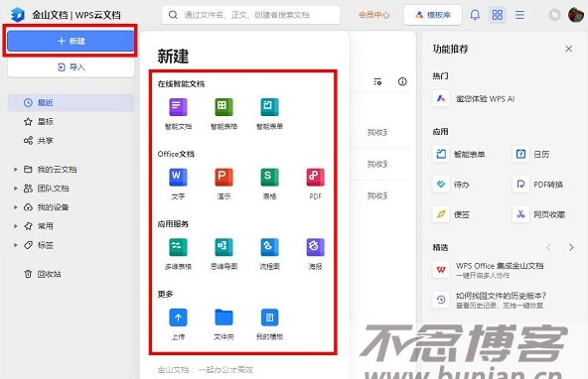Create a new 流程图 flowchart
588x379 pixels.
tap(269, 254)
